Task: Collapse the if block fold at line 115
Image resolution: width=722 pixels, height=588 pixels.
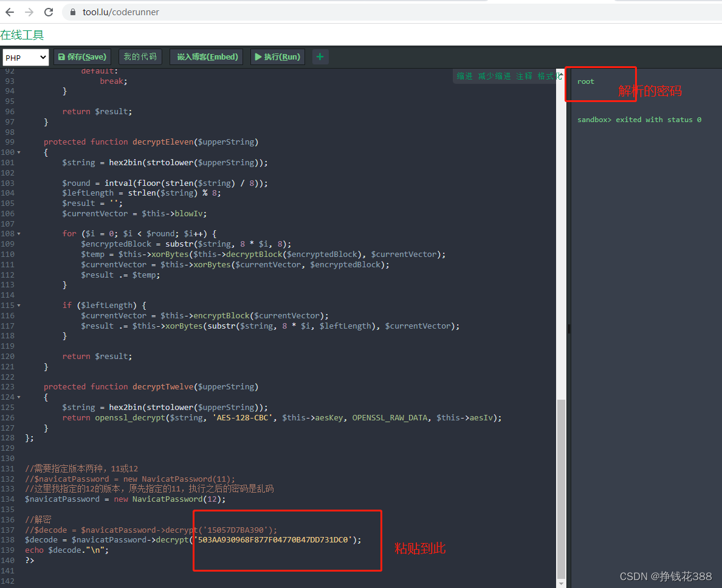Action: tap(19, 306)
